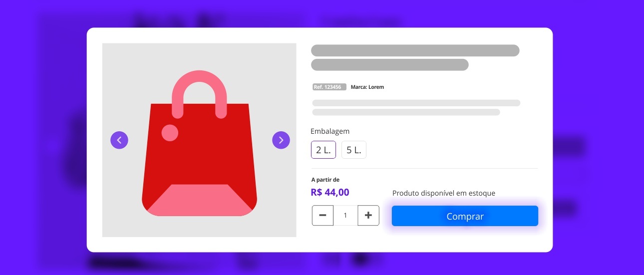Click the pink handle of the bag
Image resolution: width=644 pixels, height=275 pixels.
(199, 80)
